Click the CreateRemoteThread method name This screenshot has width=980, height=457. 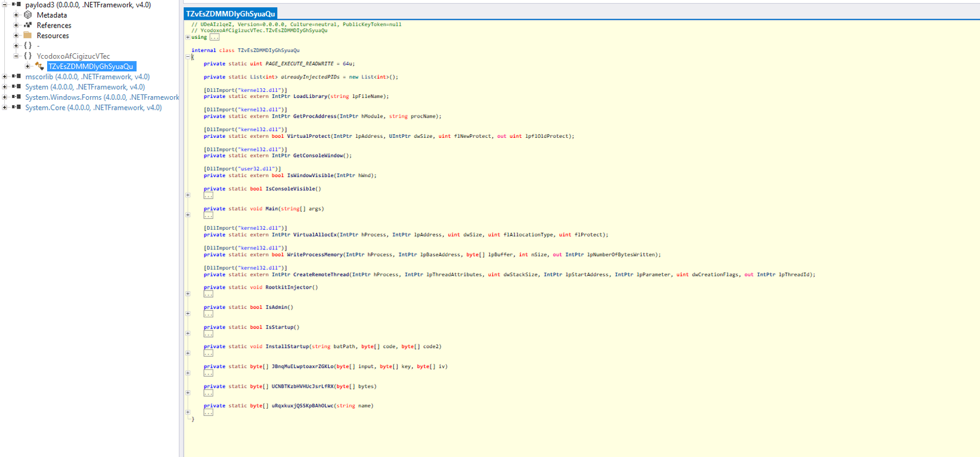tap(321, 274)
